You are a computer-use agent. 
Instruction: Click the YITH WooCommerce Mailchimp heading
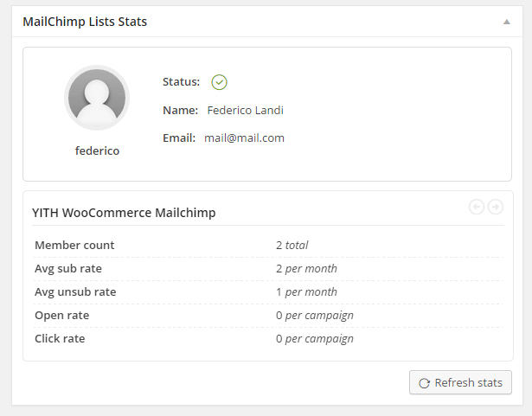coord(124,212)
